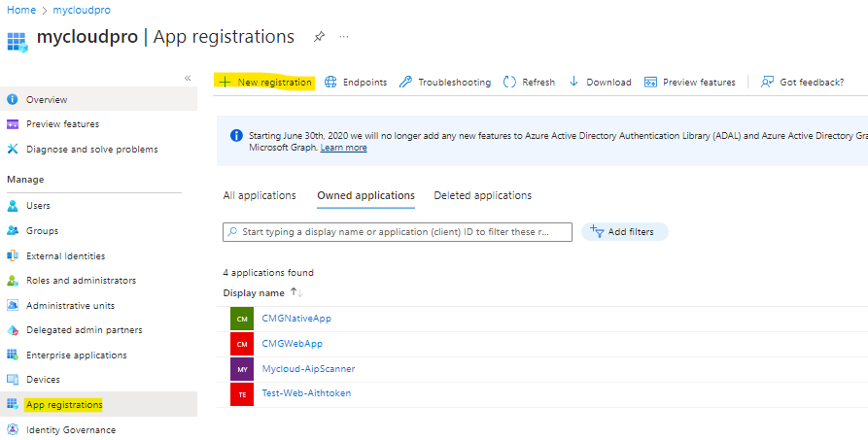
Task: Follow the Learn more link in banner
Action: [343, 148]
